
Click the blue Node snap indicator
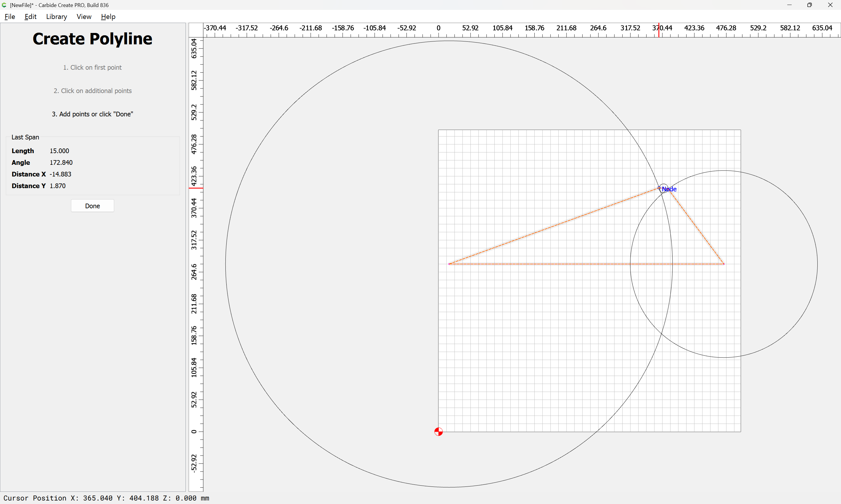click(669, 189)
